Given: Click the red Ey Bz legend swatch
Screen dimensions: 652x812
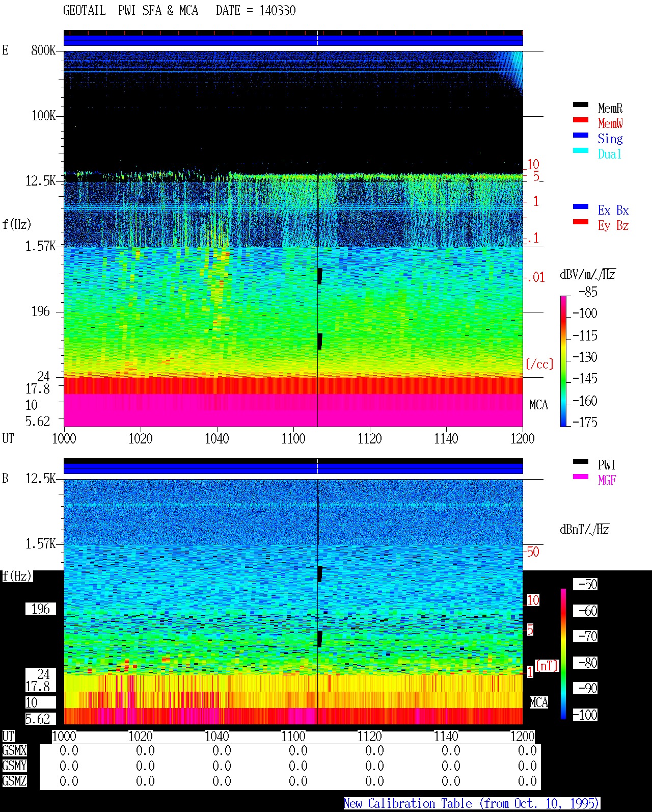Looking at the screenshot, I should click(580, 222).
